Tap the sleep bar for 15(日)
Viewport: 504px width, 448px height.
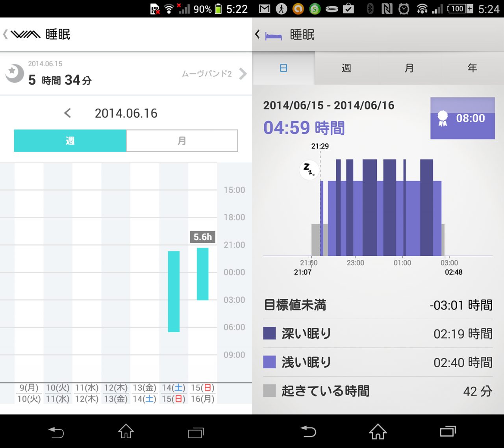click(x=203, y=274)
